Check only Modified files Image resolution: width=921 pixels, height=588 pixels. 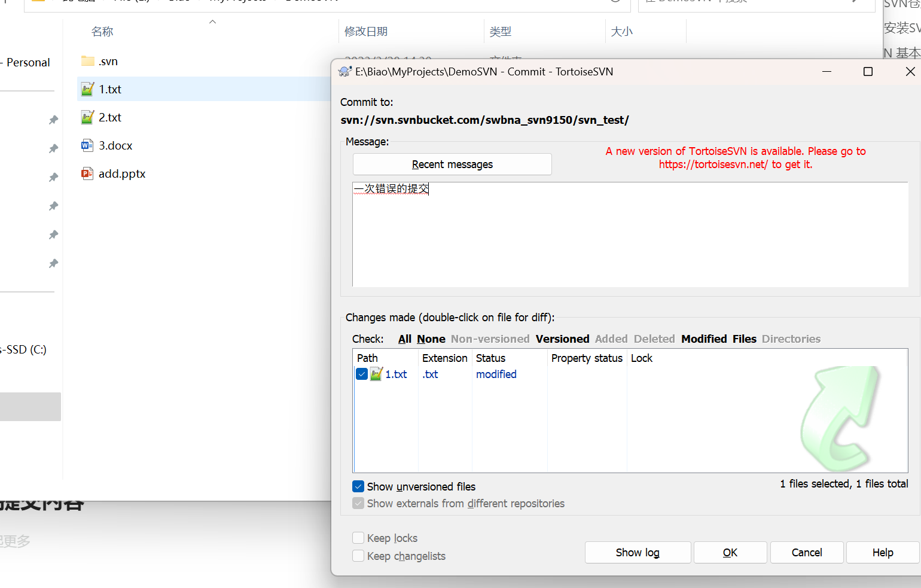coord(704,339)
